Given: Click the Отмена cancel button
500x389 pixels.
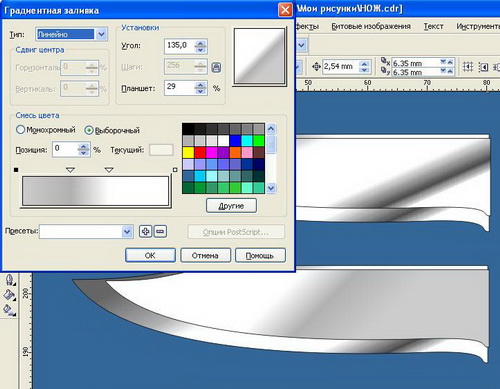Looking at the screenshot, I should (x=205, y=256).
